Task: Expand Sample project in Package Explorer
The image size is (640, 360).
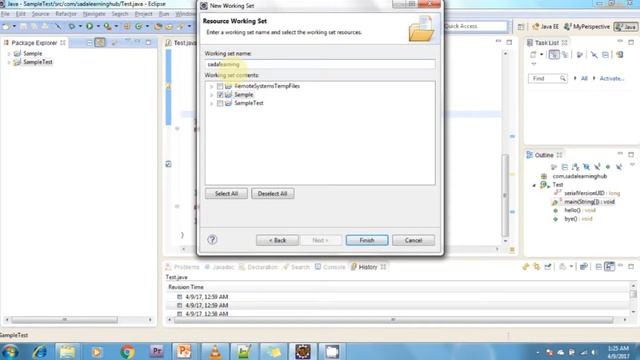Action: (x=9, y=54)
